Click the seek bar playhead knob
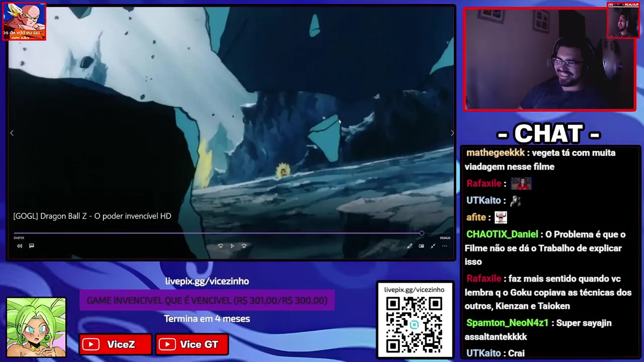644x362 pixels. [422, 233]
